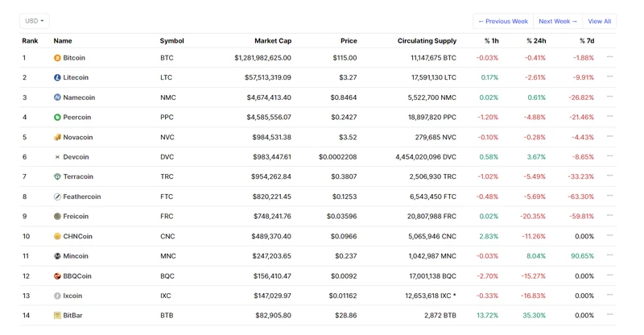
Task: Click the Bitcoin coin icon
Action: coord(57,58)
